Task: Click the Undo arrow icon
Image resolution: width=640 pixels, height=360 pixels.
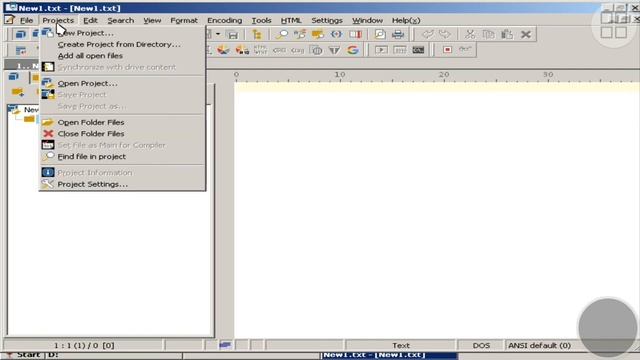Action: pos(427,34)
